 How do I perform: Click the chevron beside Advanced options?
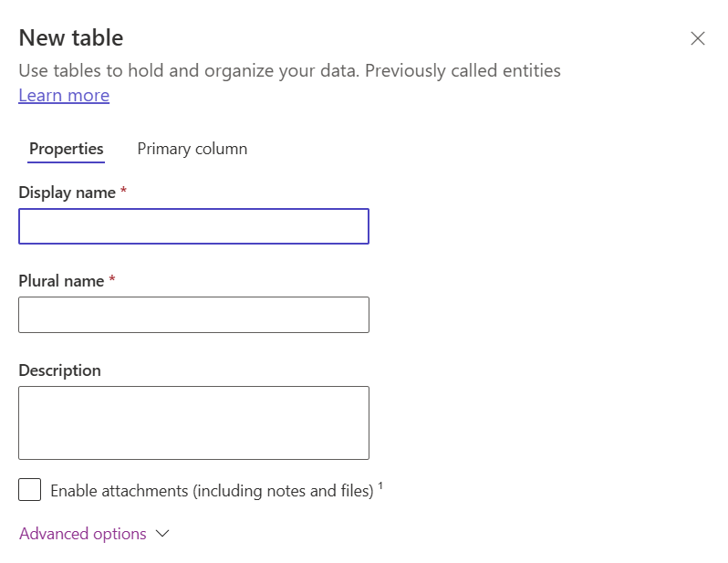pyautogui.click(x=162, y=534)
